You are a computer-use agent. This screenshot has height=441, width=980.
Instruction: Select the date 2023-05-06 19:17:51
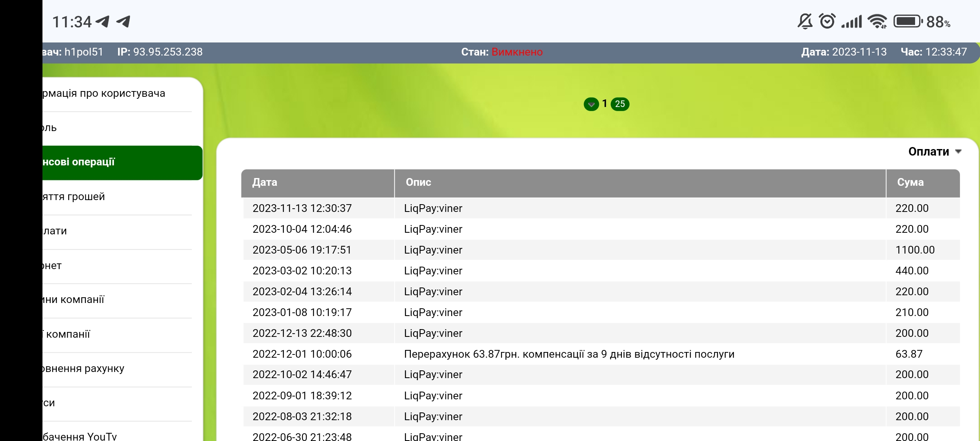point(302,250)
